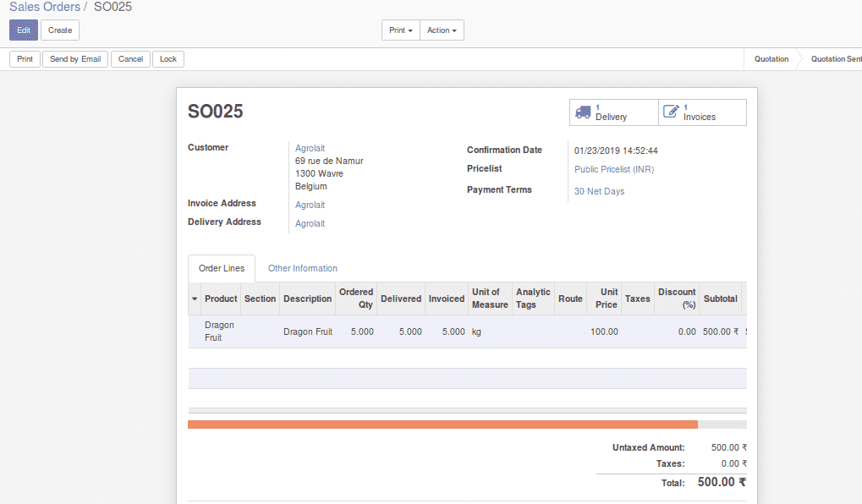
Task: Switch to the Order Lines tab
Action: coord(222,268)
